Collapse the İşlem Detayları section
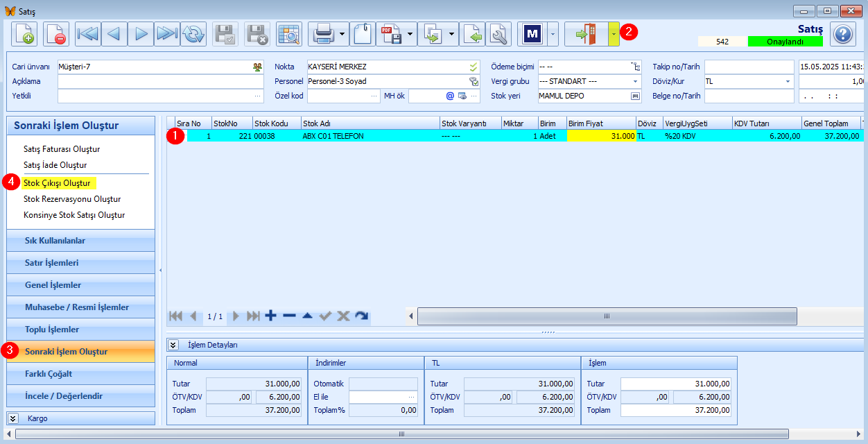 click(x=173, y=345)
